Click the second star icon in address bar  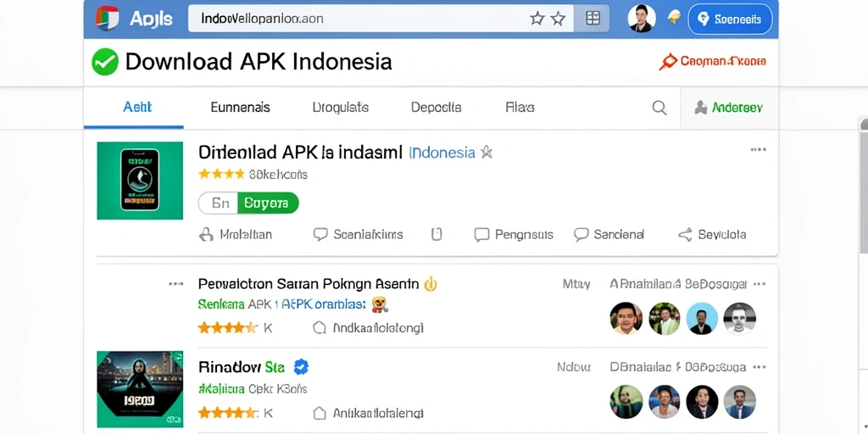point(558,19)
